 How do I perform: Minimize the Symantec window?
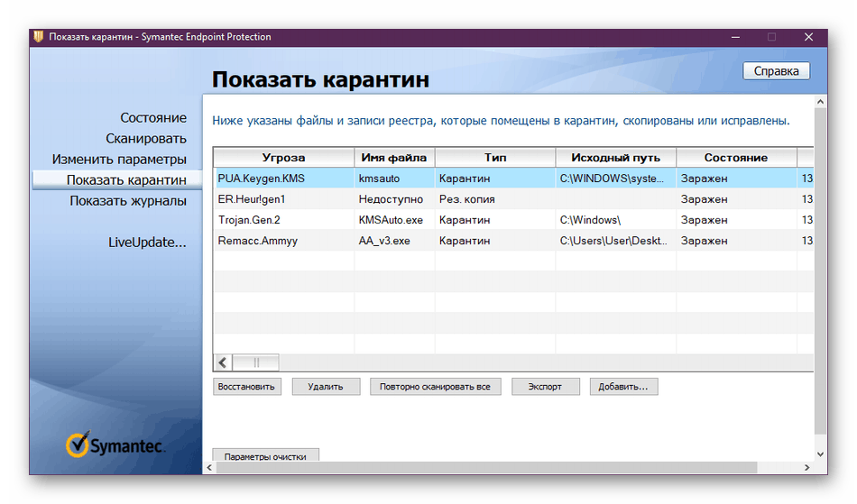(735, 37)
